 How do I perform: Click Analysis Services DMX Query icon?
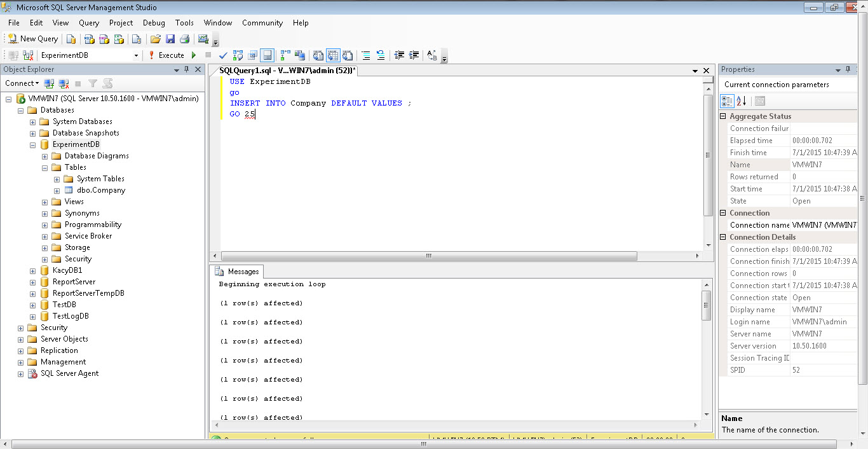(104, 39)
